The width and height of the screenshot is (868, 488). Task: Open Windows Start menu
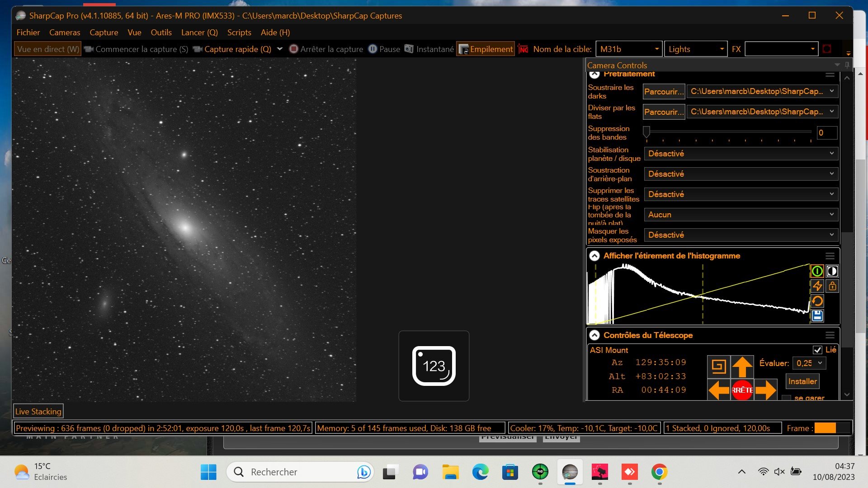click(x=208, y=472)
